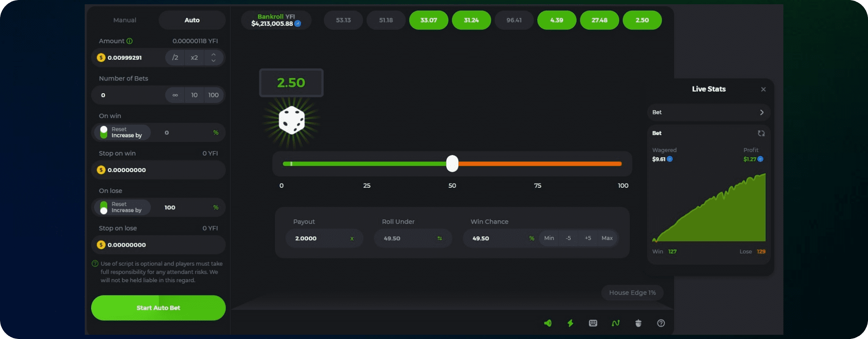
Task: Set number of bets to infinity
Action: coord(175,95)
